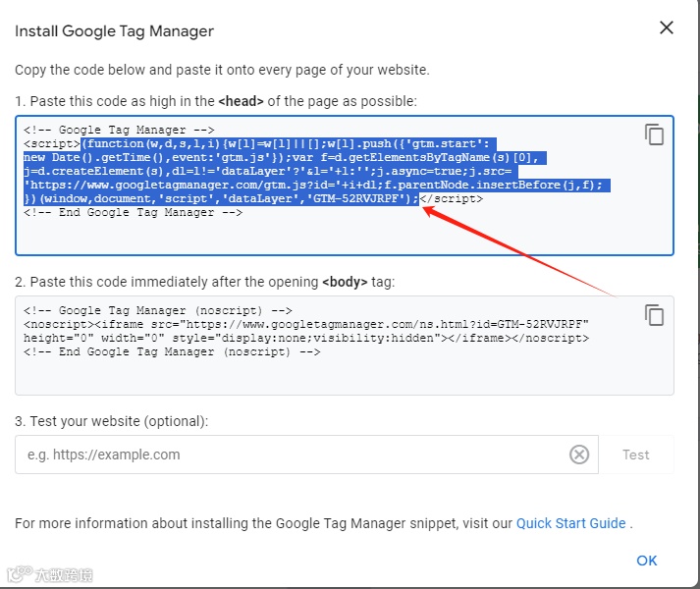Screen dimensions: 700x589
Task: Click the 'Copy the code below' instruction text
Action: 222,70
